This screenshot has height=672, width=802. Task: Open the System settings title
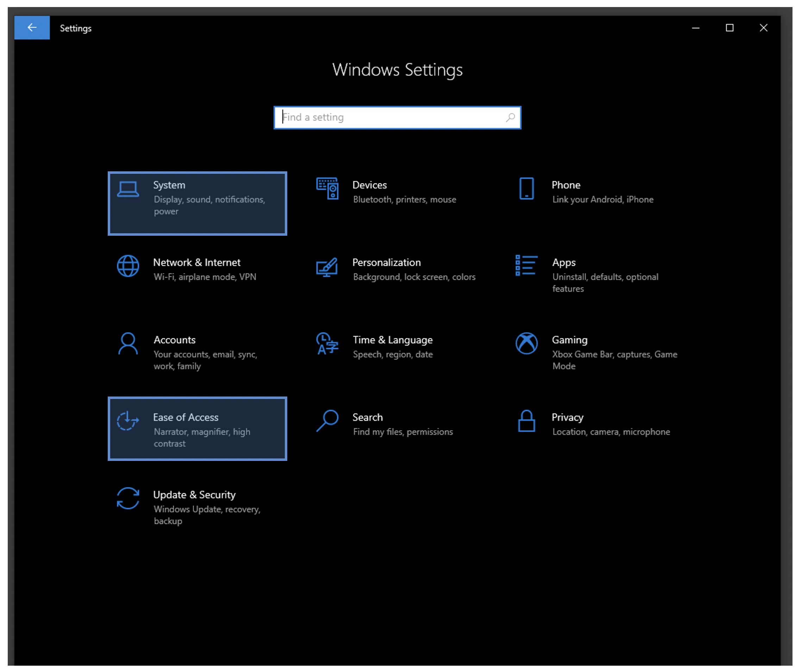click(x=169, y=185)
